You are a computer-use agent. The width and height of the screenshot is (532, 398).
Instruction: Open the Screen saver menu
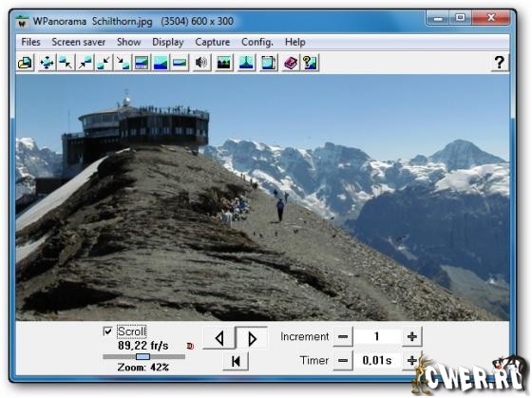click(78, 42)
